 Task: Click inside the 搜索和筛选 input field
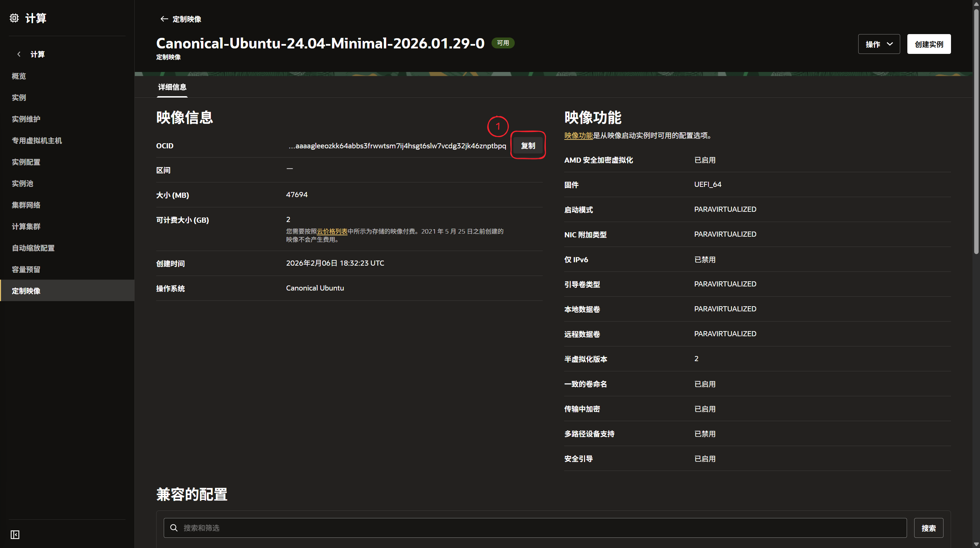[532, 528]
